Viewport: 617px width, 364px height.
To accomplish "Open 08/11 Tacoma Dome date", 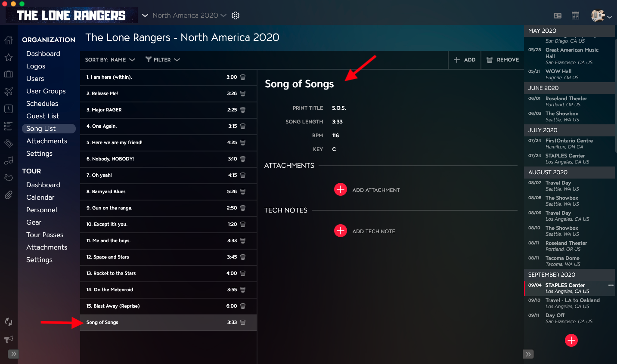I will click(569, 261).
